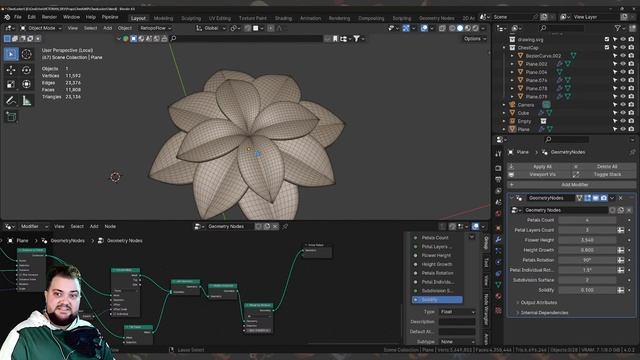This screenshot has height=360, width=640.
Task: Toggle GeometryNodes modifier edit mode display
Action: (x=587, y=198)
